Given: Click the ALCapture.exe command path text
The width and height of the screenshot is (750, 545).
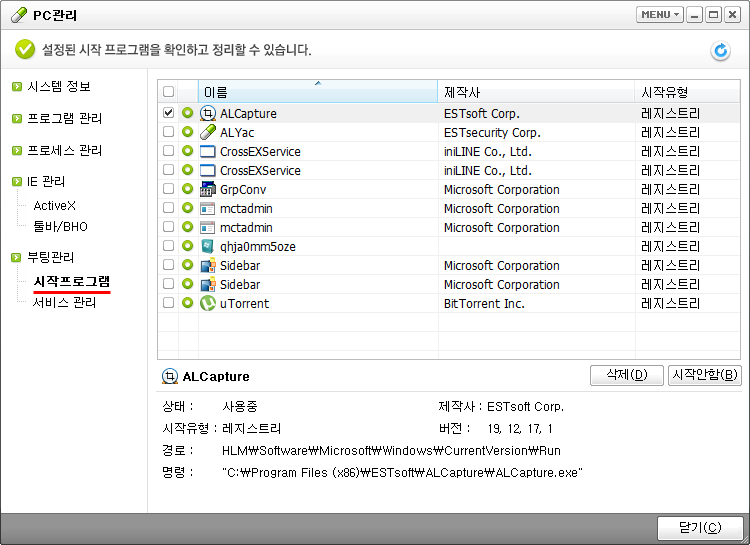Looking at the screenshot, I should 402,473.
